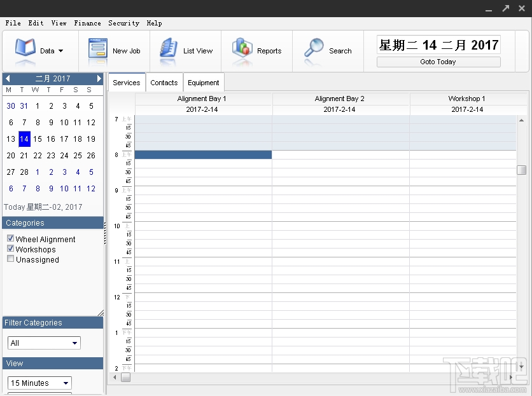Go to next month in calendar
Screen dimensions: 532x396
pyautogui.click(x=99, y=79)
